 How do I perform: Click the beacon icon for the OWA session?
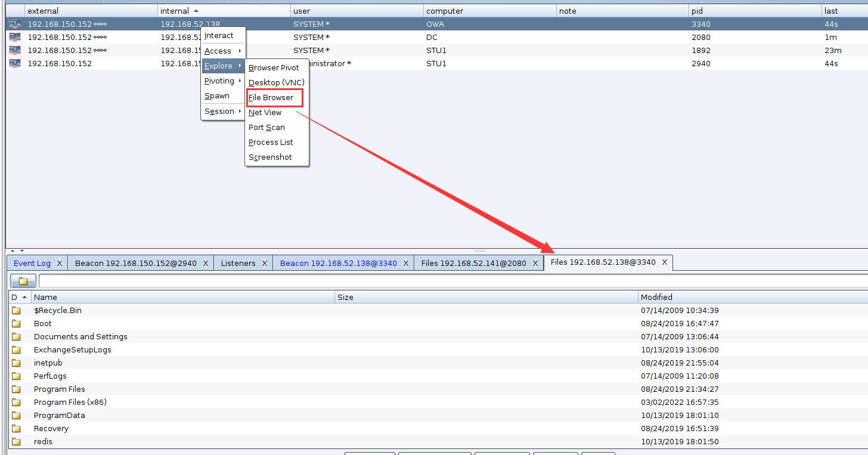pyautogui.click(x=15, y=24)
